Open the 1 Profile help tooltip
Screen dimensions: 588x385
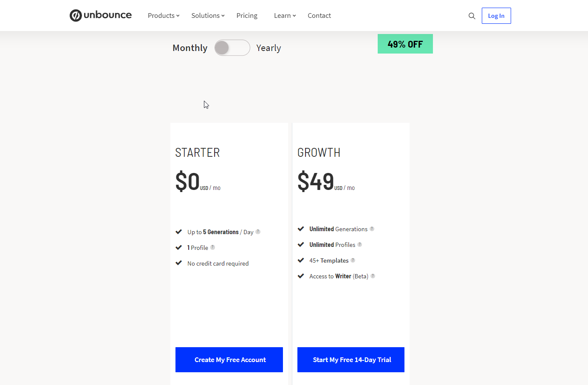click(212, 247)
